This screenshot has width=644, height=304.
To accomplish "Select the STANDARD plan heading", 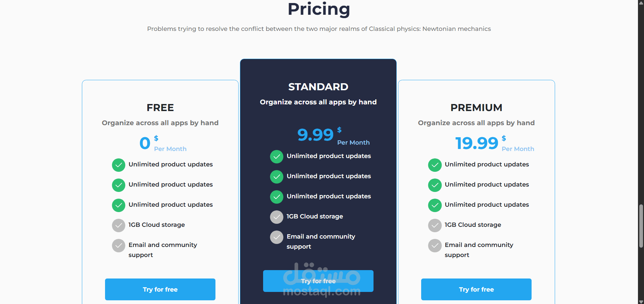I will [x=318, y=87].
